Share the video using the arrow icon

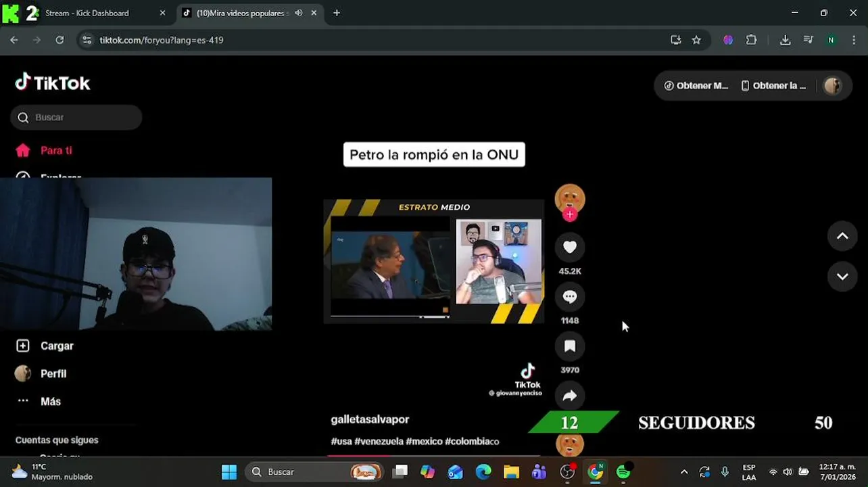[570, 396]
